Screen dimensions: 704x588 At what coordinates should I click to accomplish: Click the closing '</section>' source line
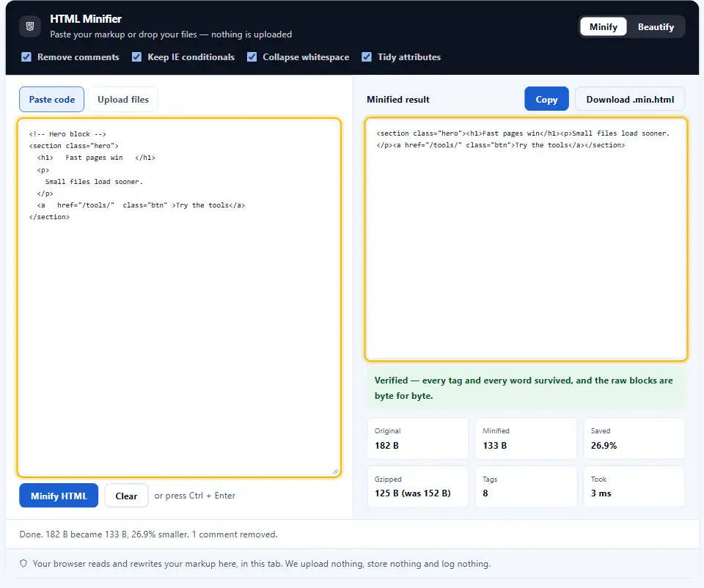49,217
